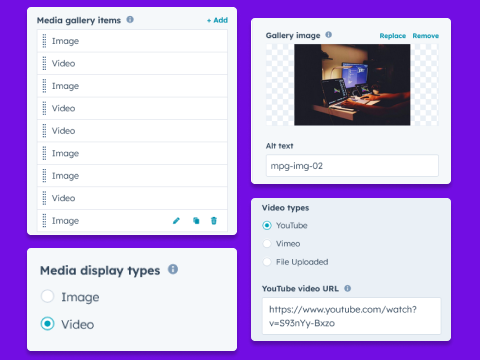This screenshot has height=360, width=480.
Task: Remove the gallery image
Action: pos(426,36)
